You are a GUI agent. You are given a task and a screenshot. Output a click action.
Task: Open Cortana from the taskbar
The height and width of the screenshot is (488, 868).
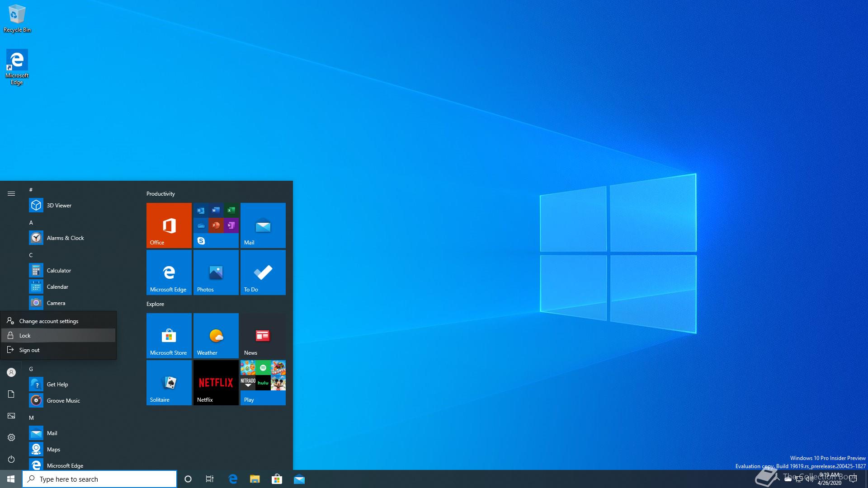click(188, 479)
